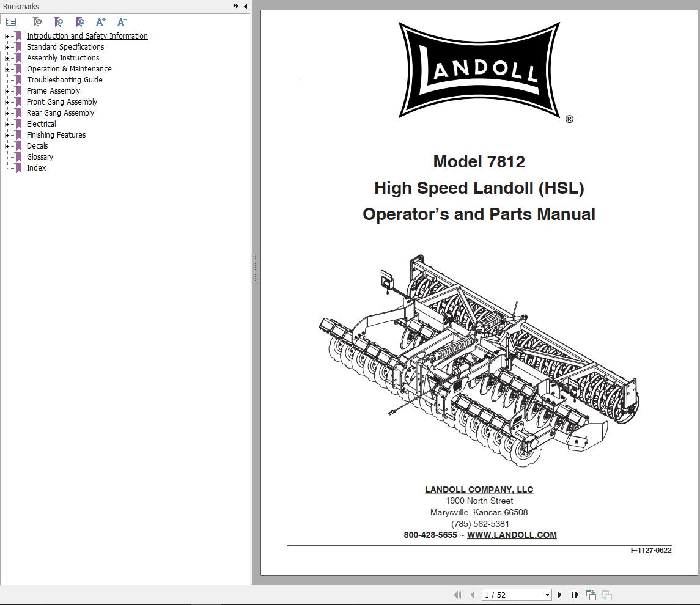This screenshot has height=605, width=700.
Task: Expand the Frame Assembly bookmark
Action: (7, 90)
